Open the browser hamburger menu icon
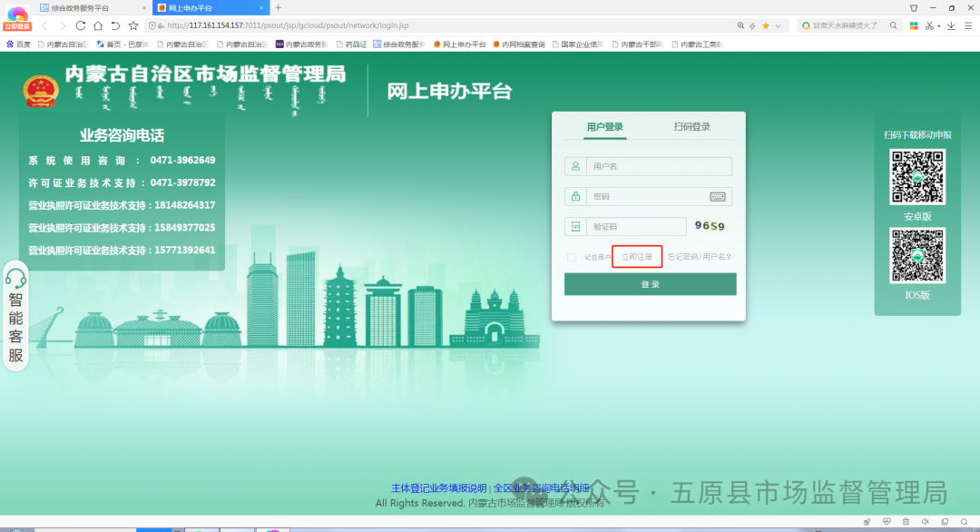This screenshot has width=980, height=532. 969,25
